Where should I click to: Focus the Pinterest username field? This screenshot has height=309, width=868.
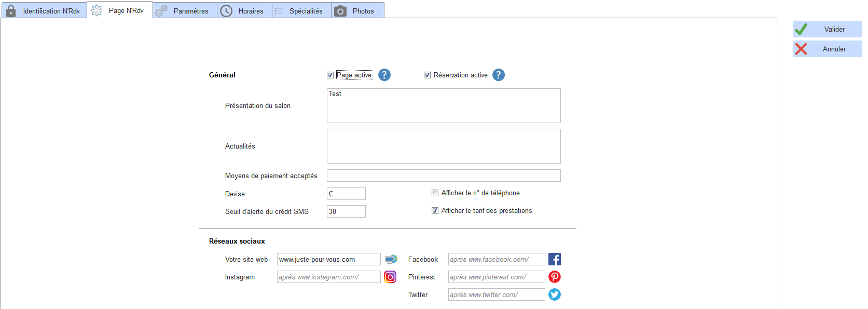pos(497,277)
